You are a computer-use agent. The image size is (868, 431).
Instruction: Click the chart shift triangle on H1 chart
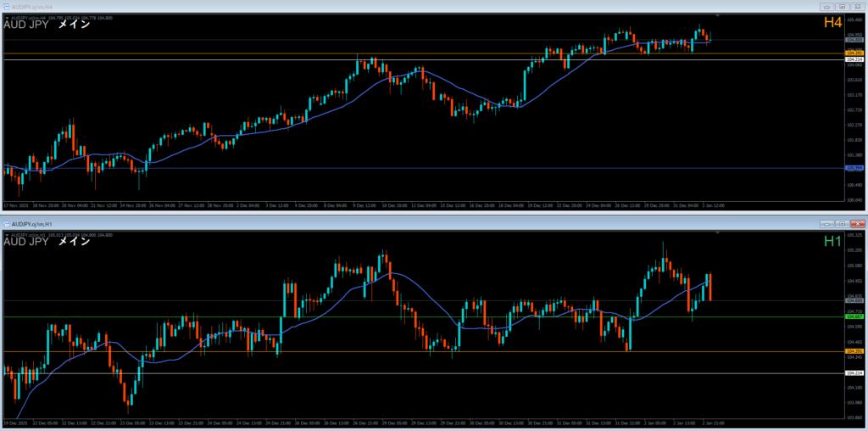pos(718,232)
